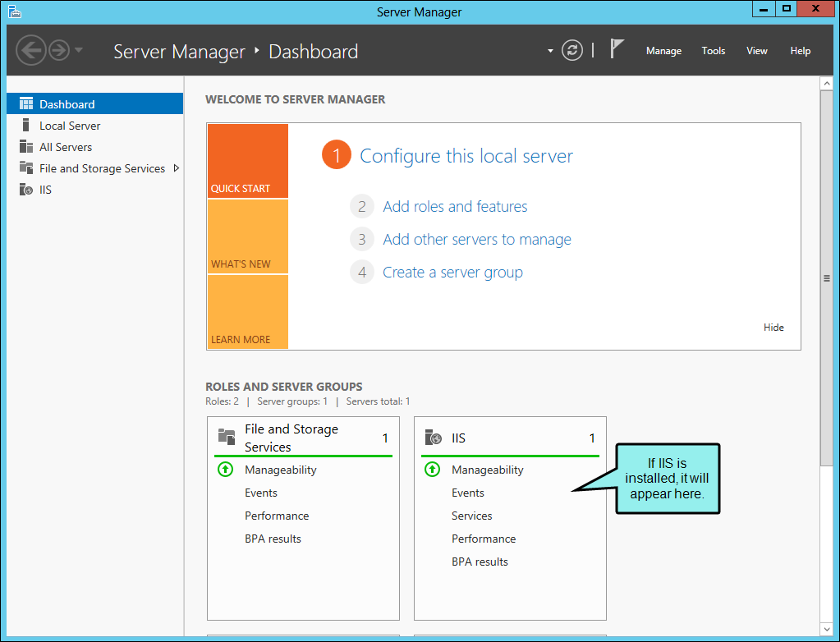The width and height of the screenshot is (840, 642).
Task: Click the scrollbar down arrow
Action: pos(827,629)
